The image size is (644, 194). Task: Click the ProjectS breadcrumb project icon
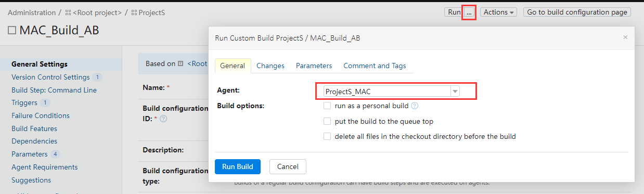pyautogui.click(x=134, y=12)
